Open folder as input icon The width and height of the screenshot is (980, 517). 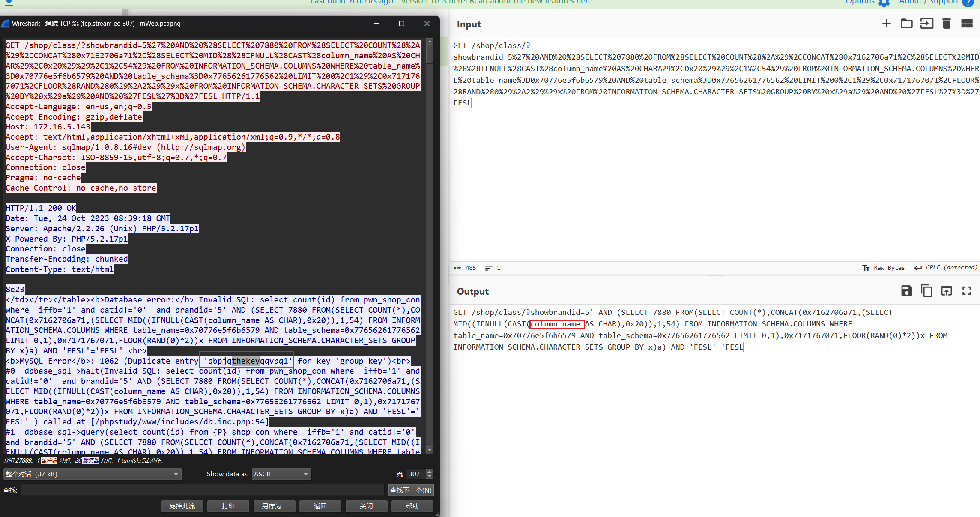point(906,24)
